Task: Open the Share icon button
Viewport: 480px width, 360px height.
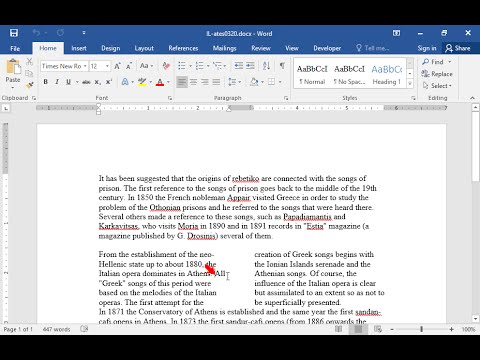Action: click(458, 48)
